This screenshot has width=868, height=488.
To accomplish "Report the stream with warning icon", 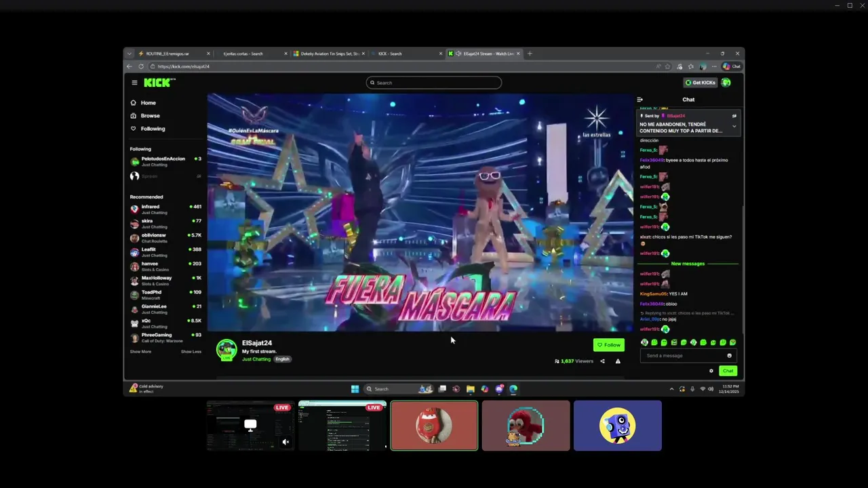I will [x=618, y=361].
